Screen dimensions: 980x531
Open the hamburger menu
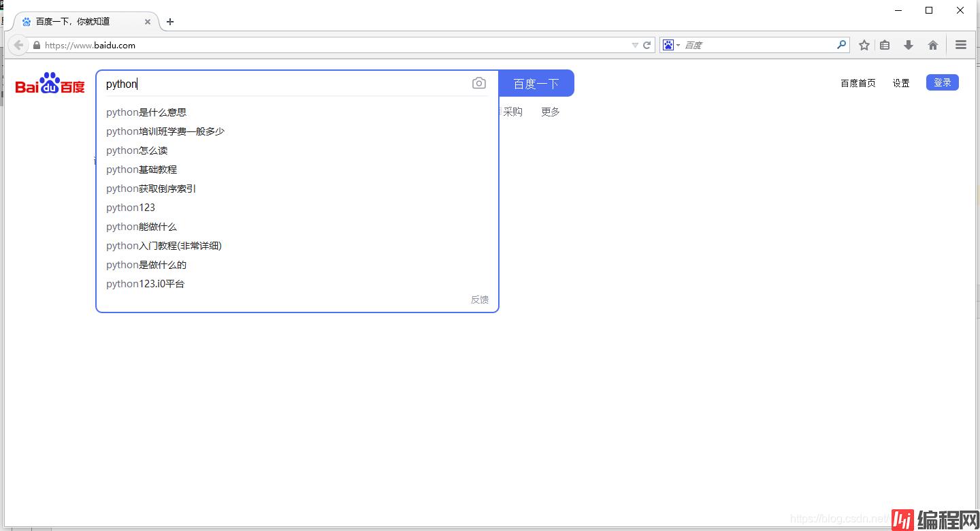coord(961,45)
